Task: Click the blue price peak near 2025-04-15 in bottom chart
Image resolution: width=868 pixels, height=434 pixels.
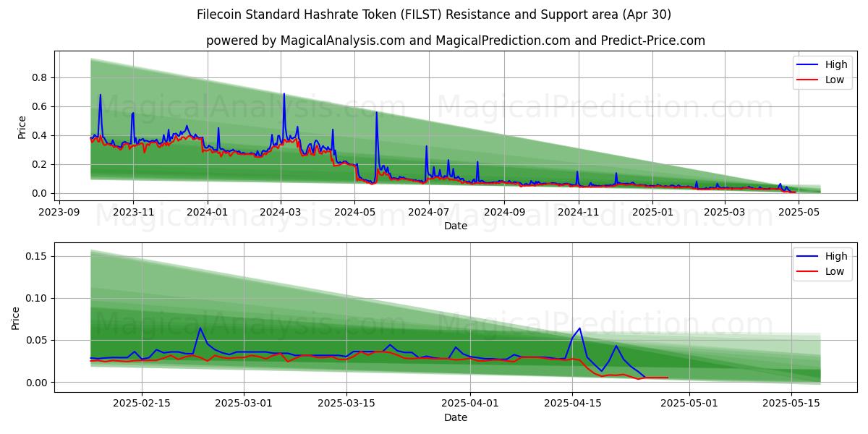Action: click(579, 328)
